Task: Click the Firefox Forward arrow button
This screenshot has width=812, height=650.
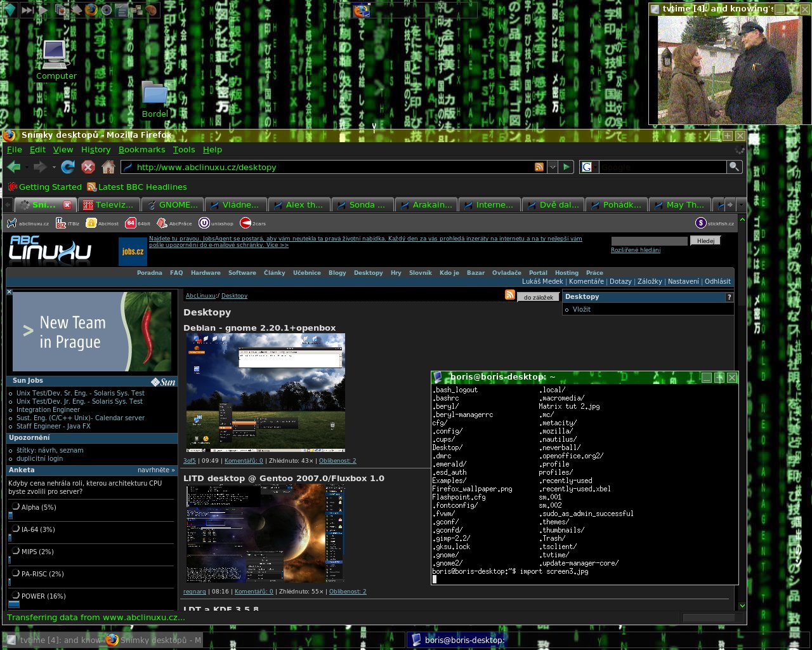Action: click(x=40, y=167)
